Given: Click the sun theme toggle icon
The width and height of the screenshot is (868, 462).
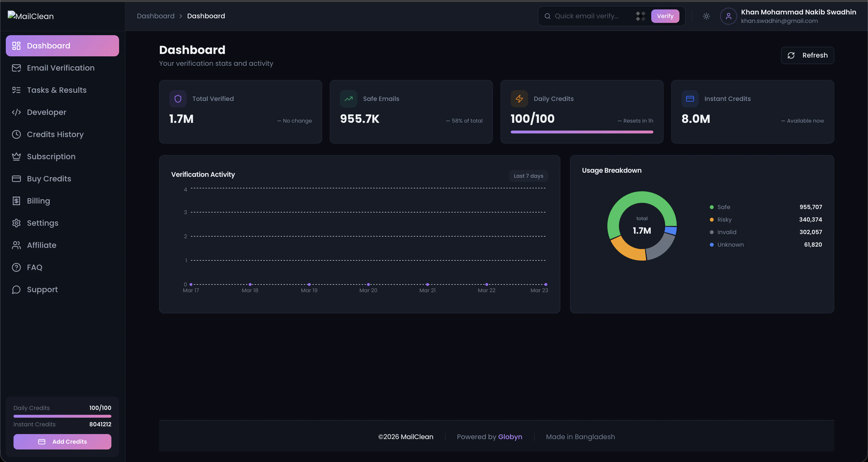Looking at the screenshot, I should point(706,16).
